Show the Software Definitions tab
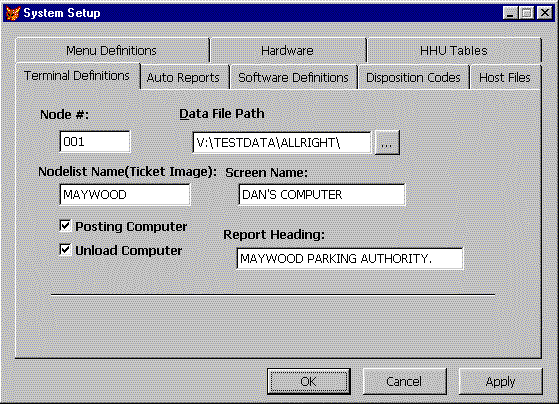 [x=293, y=77]
